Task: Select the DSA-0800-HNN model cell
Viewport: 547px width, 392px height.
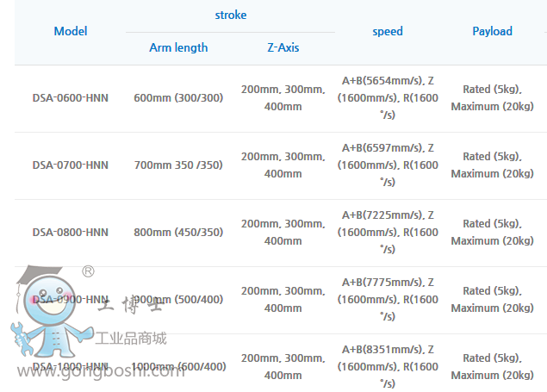Action: (x=71, y=233)
